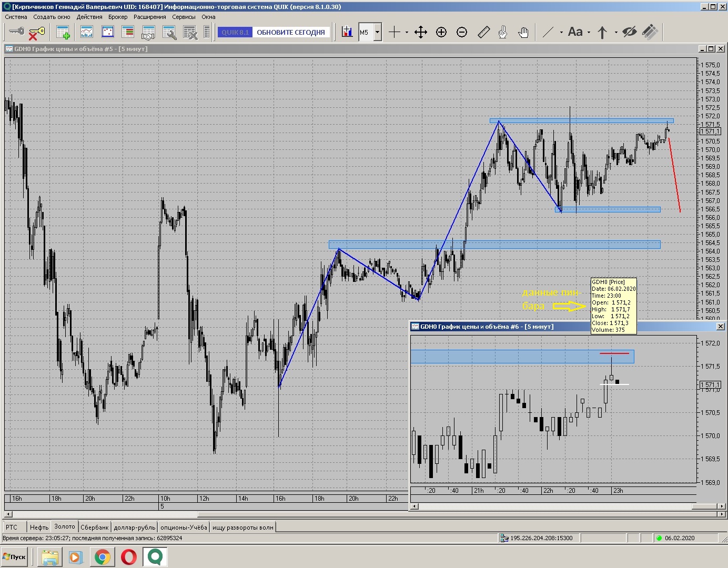Viewport: 728px width, 568px height.
Task: Click the server connection status icon
Action: point(504,538)
